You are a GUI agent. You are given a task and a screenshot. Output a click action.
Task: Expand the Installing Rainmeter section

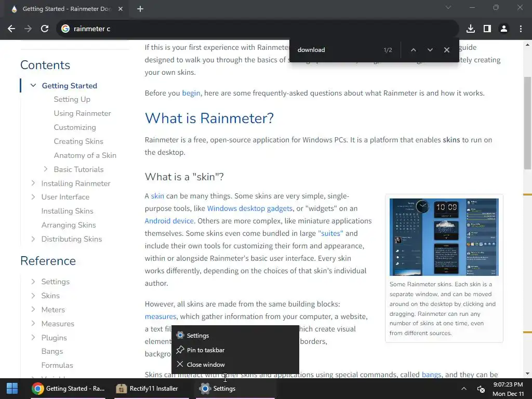click(x=33, y=183)
